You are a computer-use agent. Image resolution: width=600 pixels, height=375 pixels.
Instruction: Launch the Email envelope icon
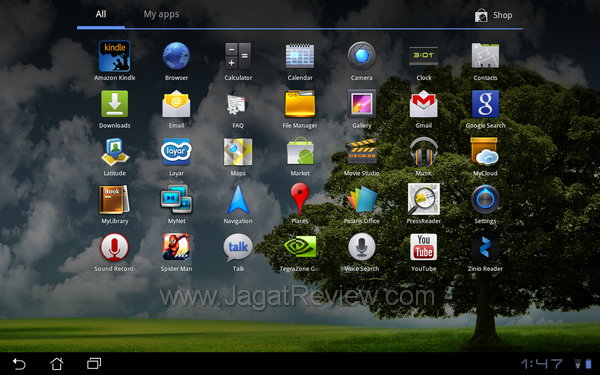pos(176,104)
